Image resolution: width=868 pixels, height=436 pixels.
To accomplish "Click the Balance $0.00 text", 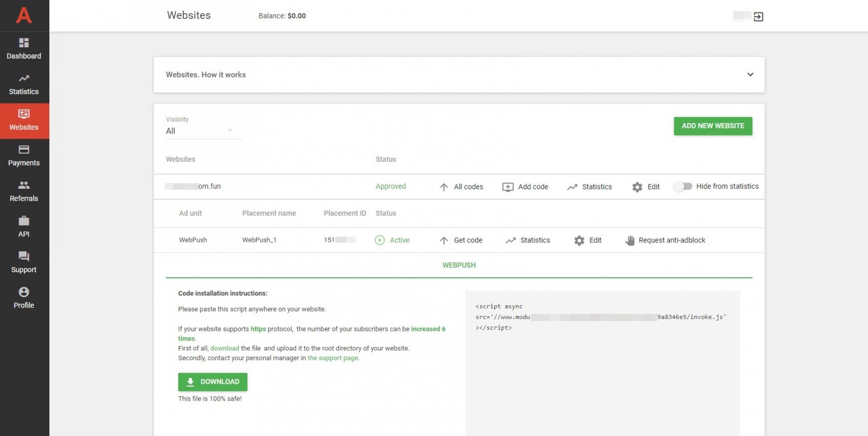I will (282, 16).
